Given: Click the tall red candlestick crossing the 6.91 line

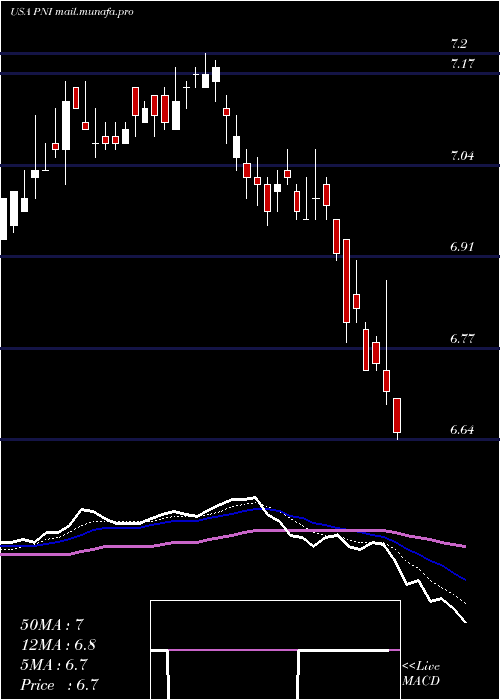Looking at the screenshot, I should tap(346, 281).
